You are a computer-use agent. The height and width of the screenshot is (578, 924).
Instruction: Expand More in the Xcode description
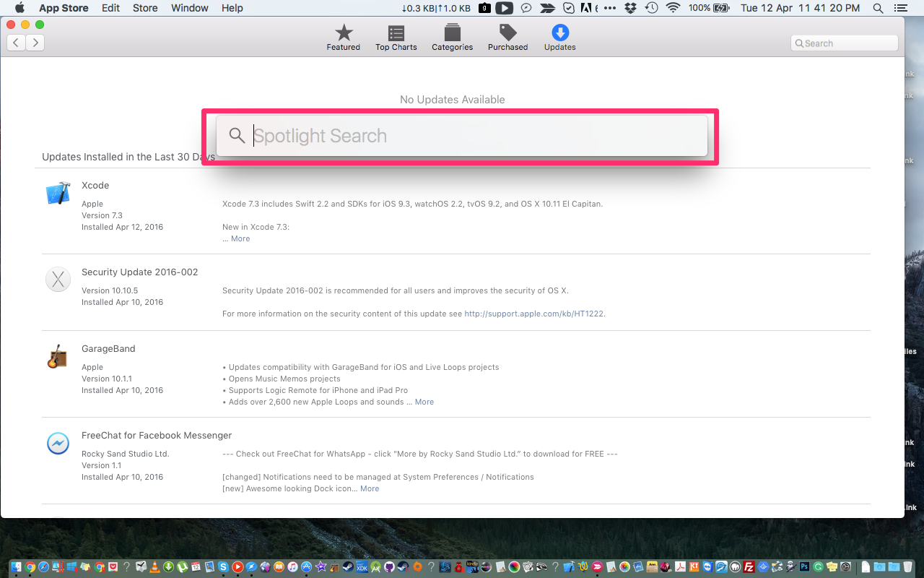pyautogui.click(x=240, y=238)
